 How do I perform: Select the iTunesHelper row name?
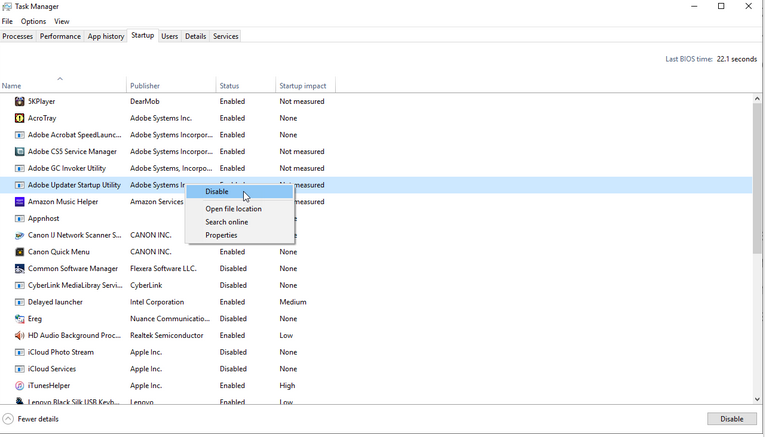[49, 385]
